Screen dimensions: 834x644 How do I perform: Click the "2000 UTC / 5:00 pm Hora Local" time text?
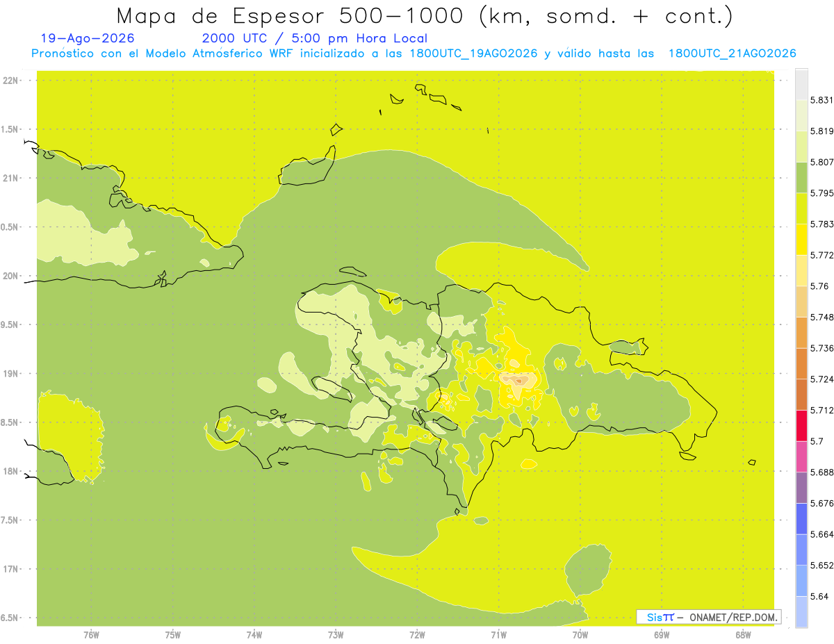pos(314,38)
